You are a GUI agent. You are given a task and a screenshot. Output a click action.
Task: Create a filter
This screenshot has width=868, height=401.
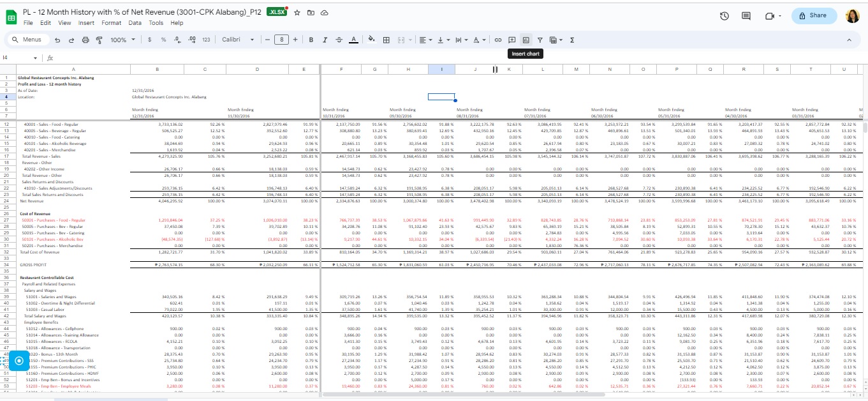540,40
